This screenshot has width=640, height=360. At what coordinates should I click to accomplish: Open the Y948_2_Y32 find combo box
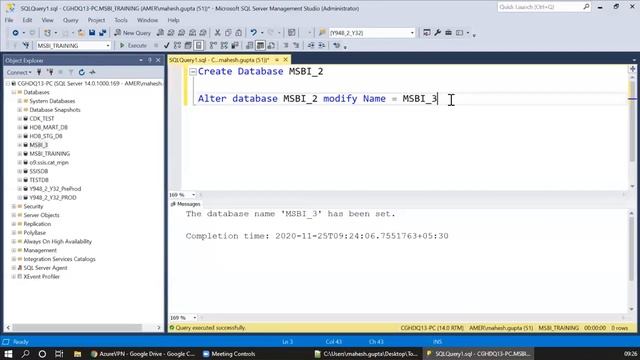point(412,33)
